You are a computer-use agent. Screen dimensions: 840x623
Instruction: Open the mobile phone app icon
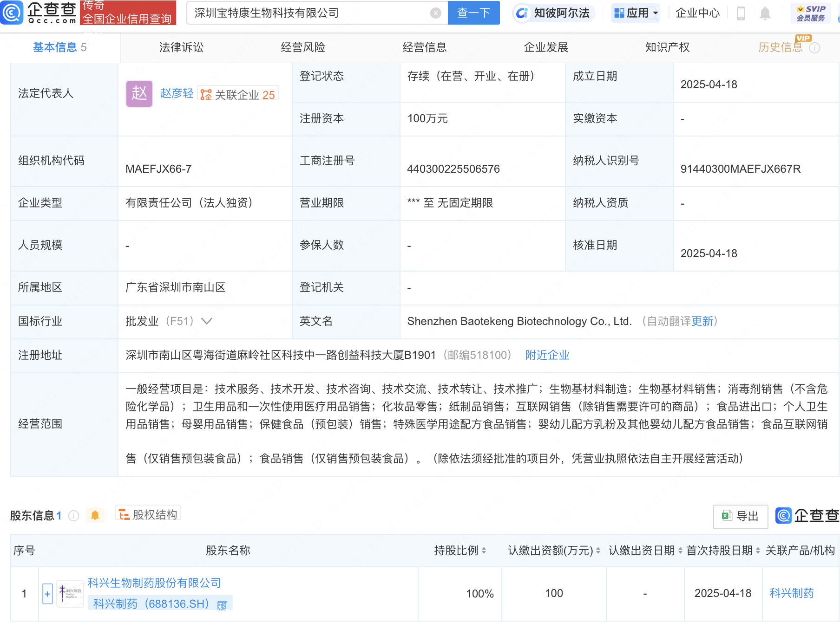pyautogui.click(x=741, y=13)
